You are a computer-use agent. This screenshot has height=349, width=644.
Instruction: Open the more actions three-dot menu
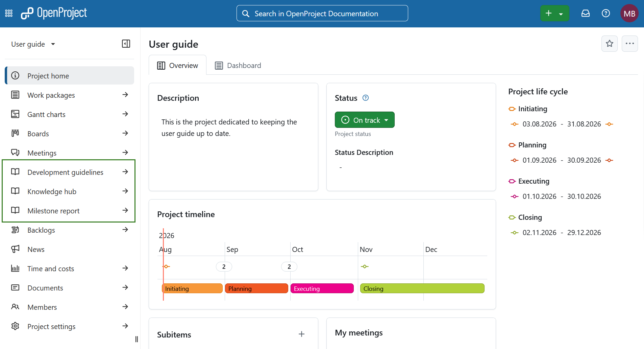[630, 44]
